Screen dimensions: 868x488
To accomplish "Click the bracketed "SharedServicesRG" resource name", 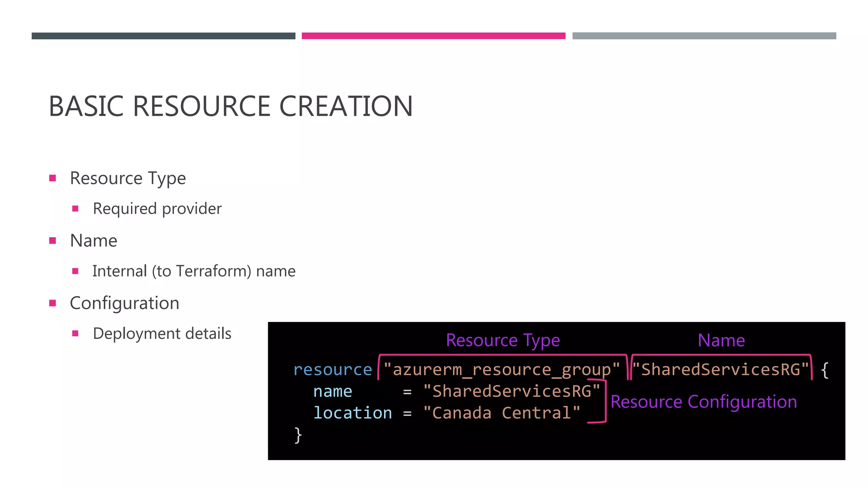I will point(721,370).
